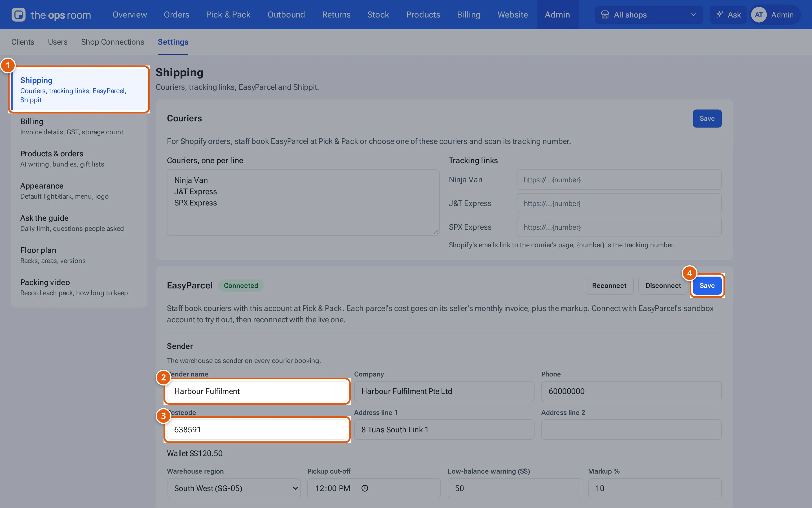Viewport: 812px width, 508px height.
Task: Open Pick & Pack in top navigation
Action: (x=228, y=15)
